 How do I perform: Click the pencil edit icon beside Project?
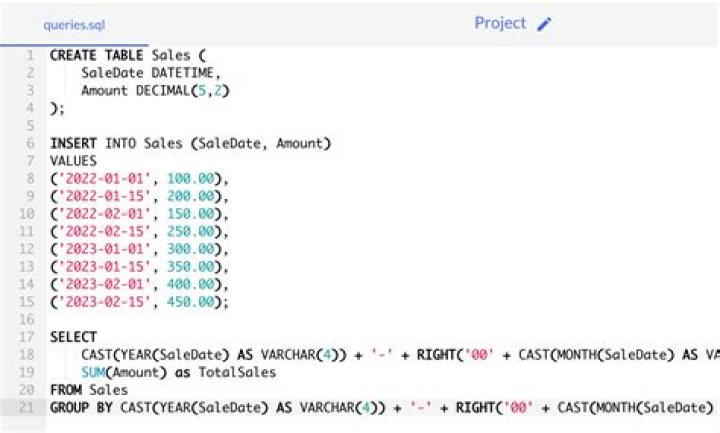tap(544, 24)
